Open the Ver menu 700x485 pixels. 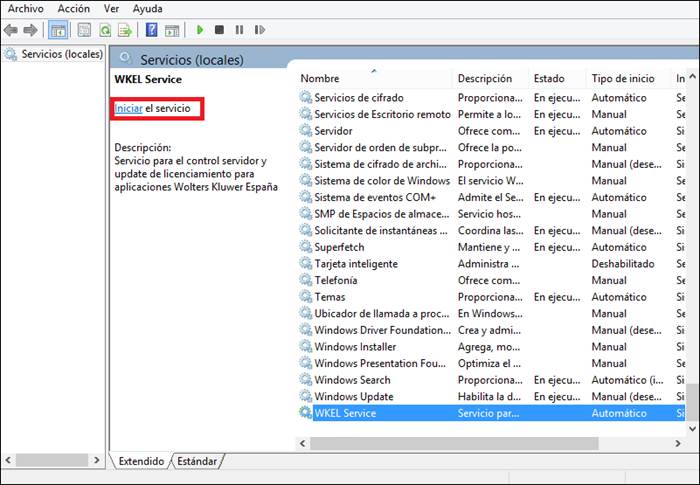click(112, 8)
